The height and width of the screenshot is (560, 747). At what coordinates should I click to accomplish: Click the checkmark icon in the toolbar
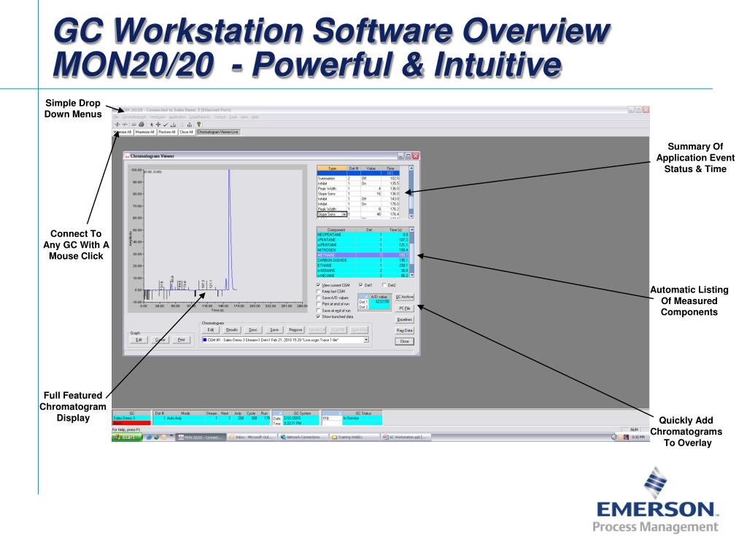pos(166,125)
